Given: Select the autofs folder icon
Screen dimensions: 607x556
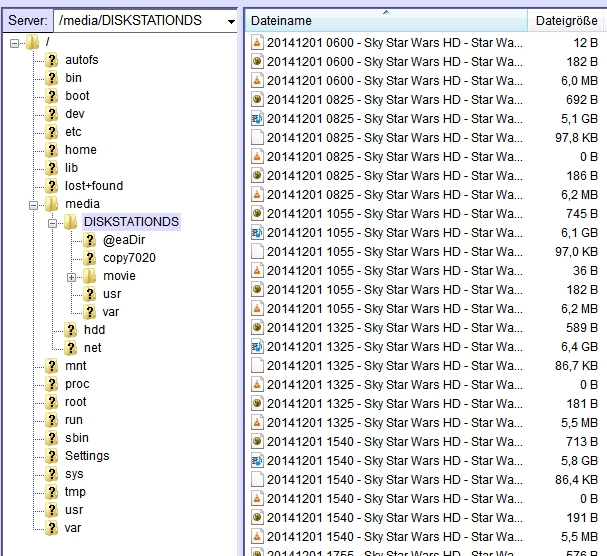Looking at the screenshot, I should tap(51, 60).
